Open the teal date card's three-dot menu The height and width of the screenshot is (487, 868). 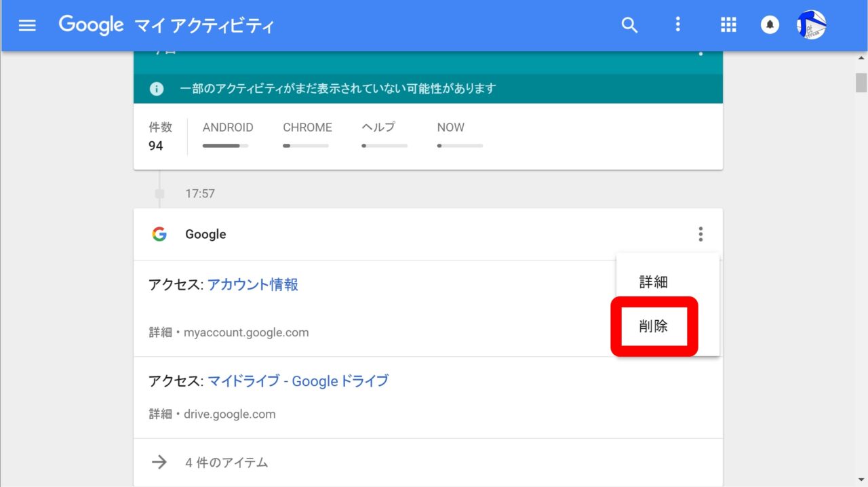pos(700,53)
